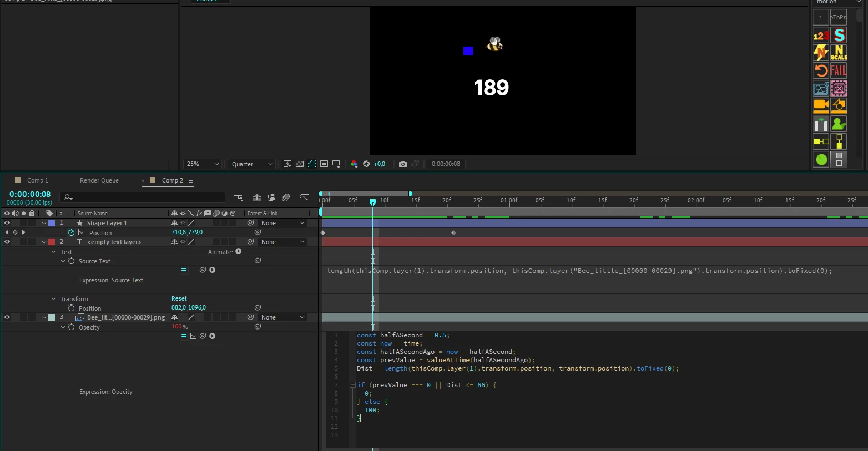Viewport: 868px width, 451px height.
Task: Open the Animate text menu arrow
Action: (x=239, y=251)
